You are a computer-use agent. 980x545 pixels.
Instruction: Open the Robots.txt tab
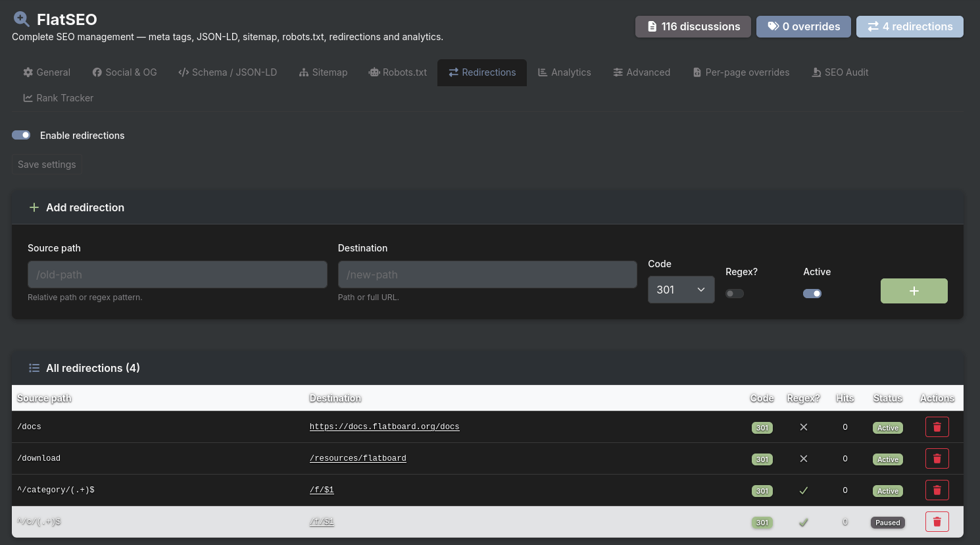397,72
